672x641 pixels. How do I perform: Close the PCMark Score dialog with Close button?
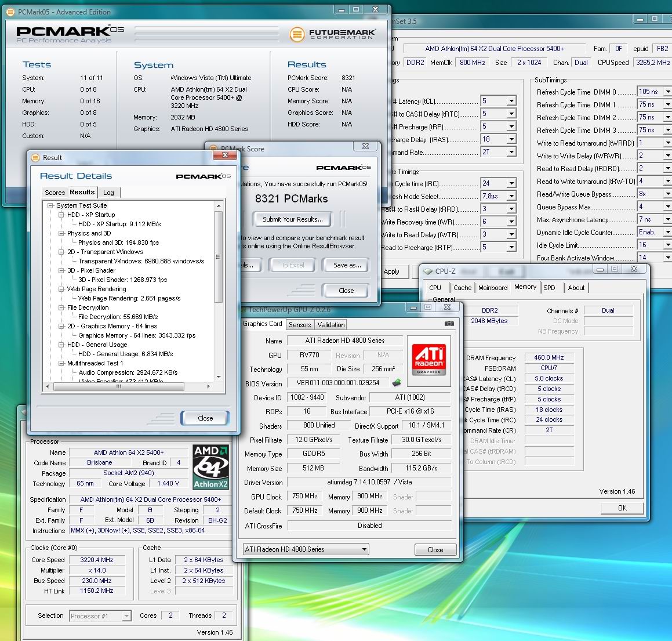coord(346,290)
